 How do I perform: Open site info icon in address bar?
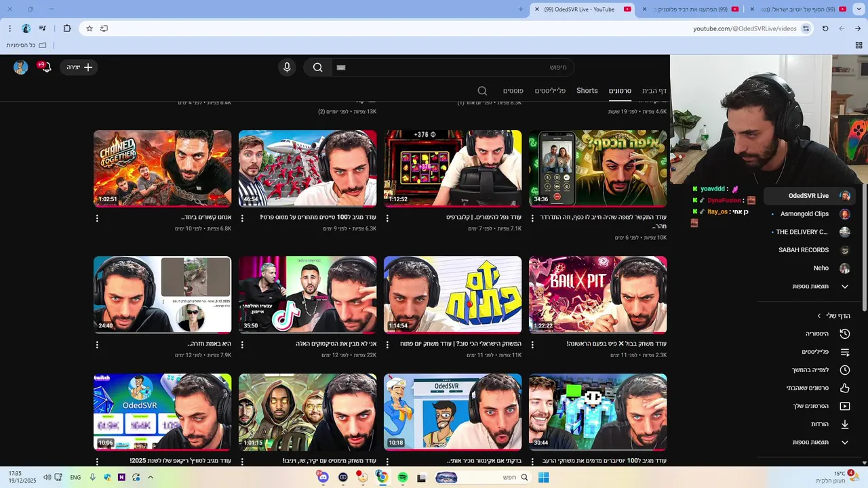tap(806, 28)
